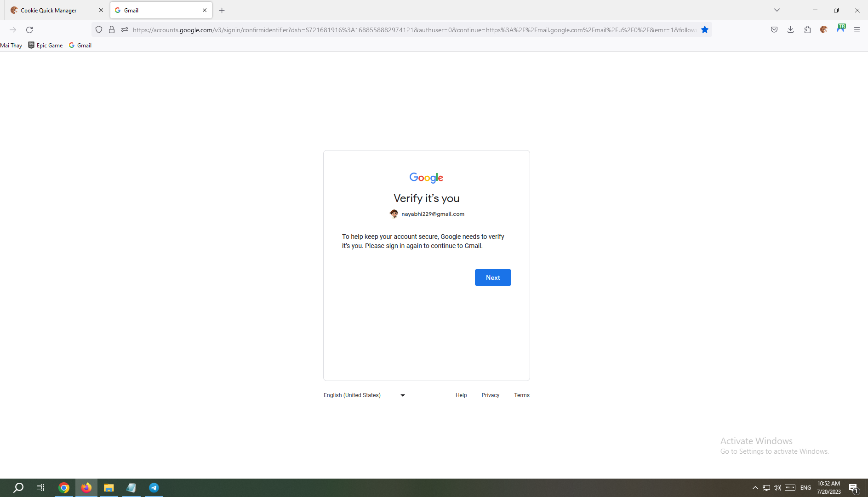Click the Firefox taskbar icon
The width and height of the screenshot is (868, 497).
pos(86,488)
